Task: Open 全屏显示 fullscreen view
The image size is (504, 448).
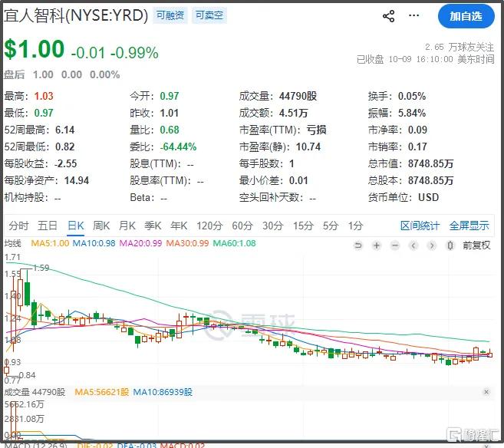Action: pos(469,226)
